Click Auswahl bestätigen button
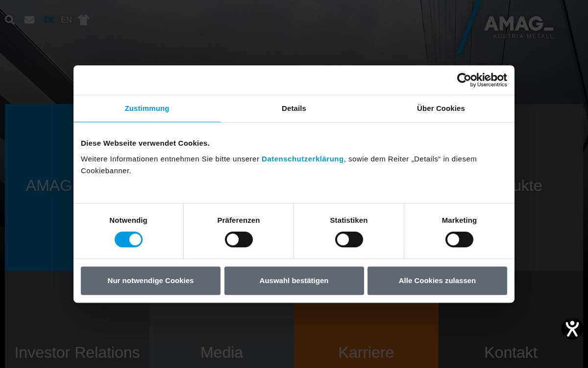 (294, 281)
